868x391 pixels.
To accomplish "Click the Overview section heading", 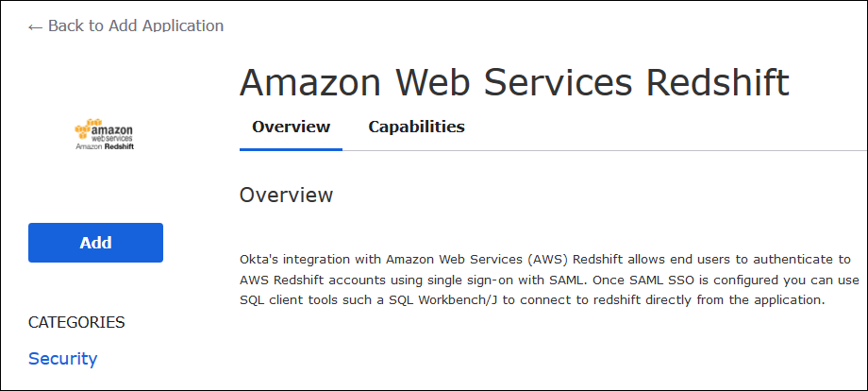I will coord(286,195).
